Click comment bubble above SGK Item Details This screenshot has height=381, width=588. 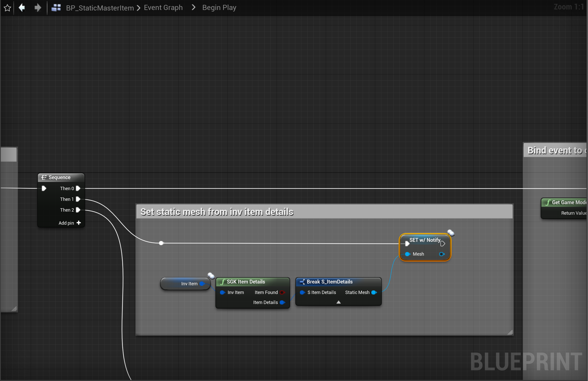(211, 276)
